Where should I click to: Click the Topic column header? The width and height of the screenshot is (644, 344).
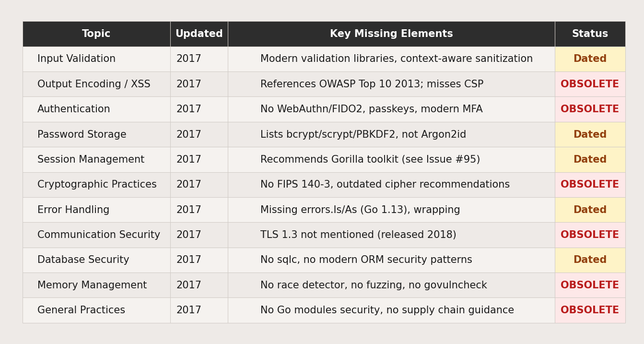[96, 34]
